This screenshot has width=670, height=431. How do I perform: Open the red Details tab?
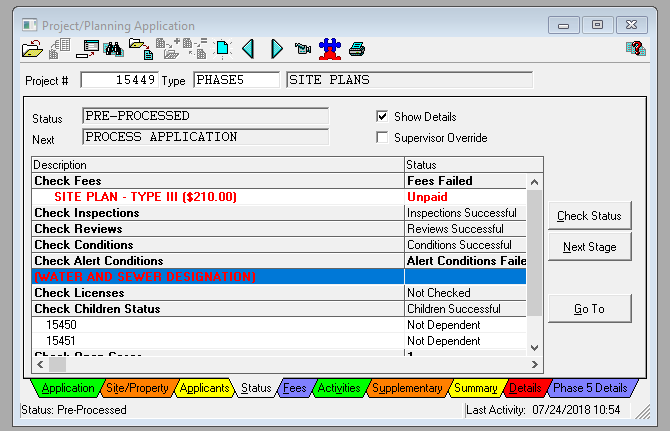(x=525, y=388)
